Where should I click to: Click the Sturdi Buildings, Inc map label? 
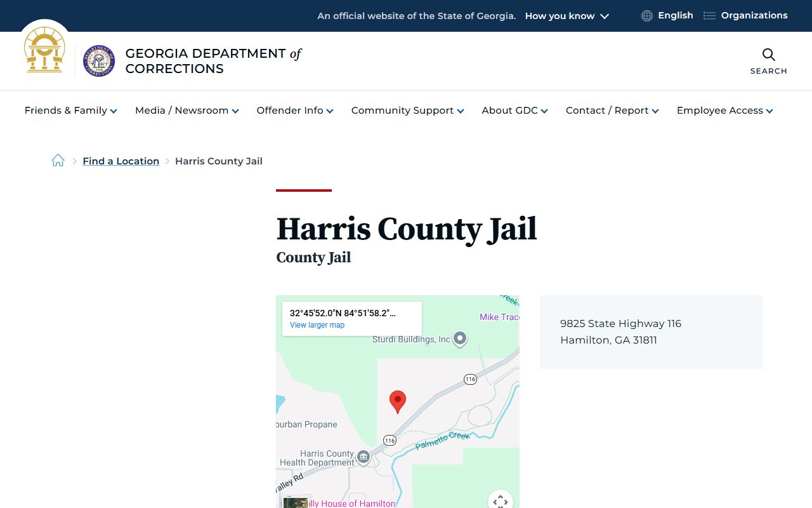click(411, 339)
